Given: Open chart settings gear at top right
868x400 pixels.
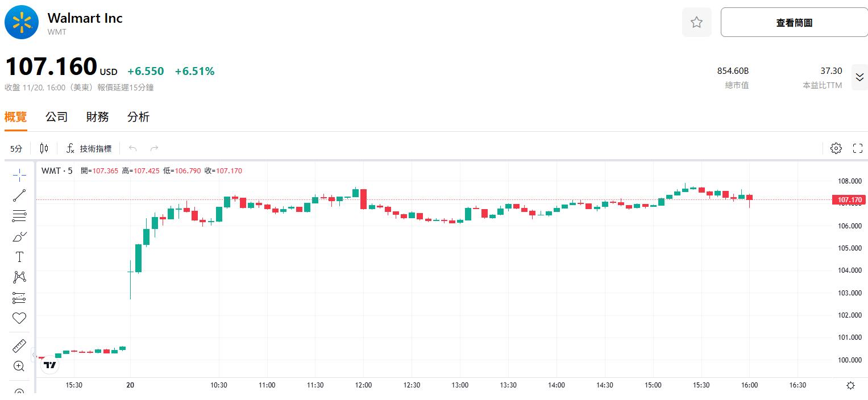Looking at the screenshot, I should point(836,148).
